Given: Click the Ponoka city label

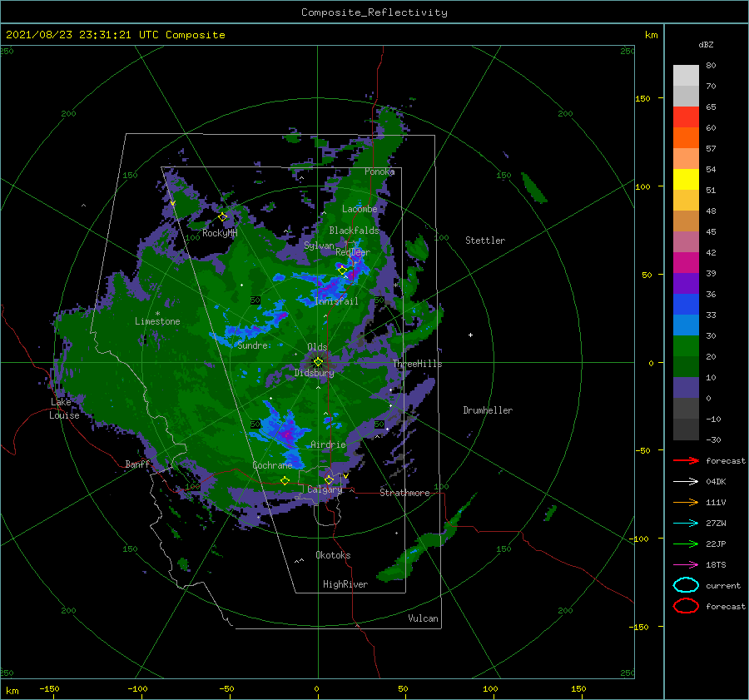Looking at the screenshot, I should [379, 171].
